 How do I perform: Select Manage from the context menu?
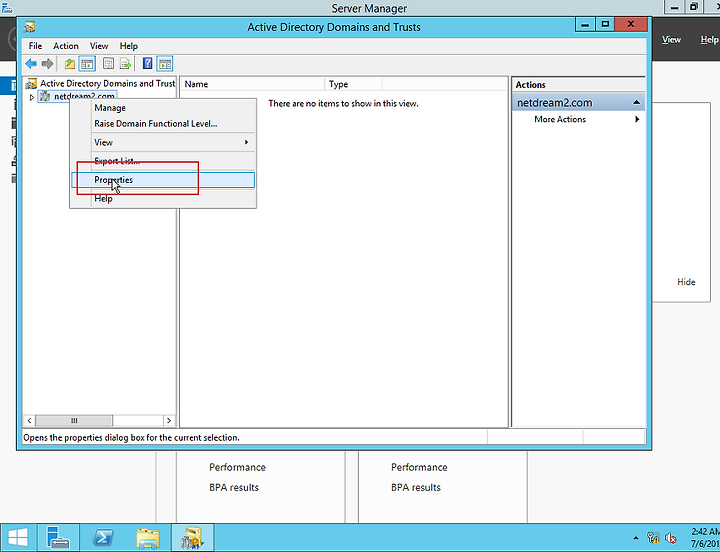[x=163, y=108]
